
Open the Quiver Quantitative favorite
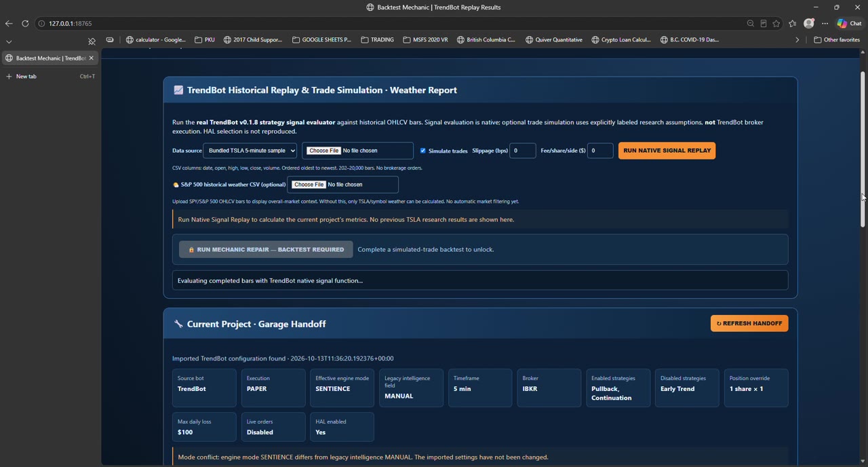pyautogui.click(x=554, y=40)
